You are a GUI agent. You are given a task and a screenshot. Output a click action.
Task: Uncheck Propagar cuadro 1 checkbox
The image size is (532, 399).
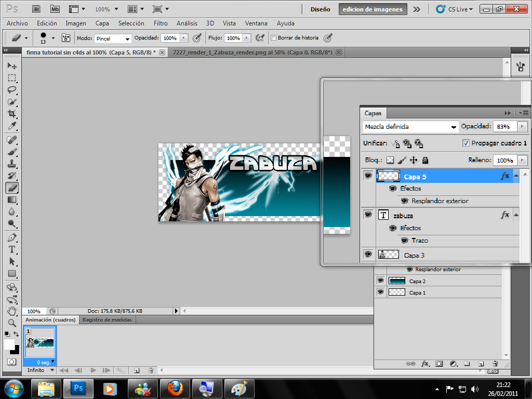[466, 143]
